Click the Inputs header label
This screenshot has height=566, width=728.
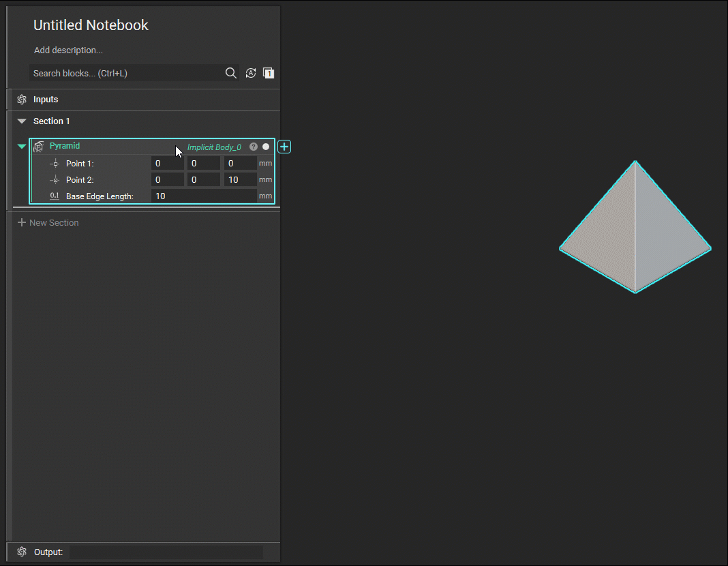pos(46,100)
